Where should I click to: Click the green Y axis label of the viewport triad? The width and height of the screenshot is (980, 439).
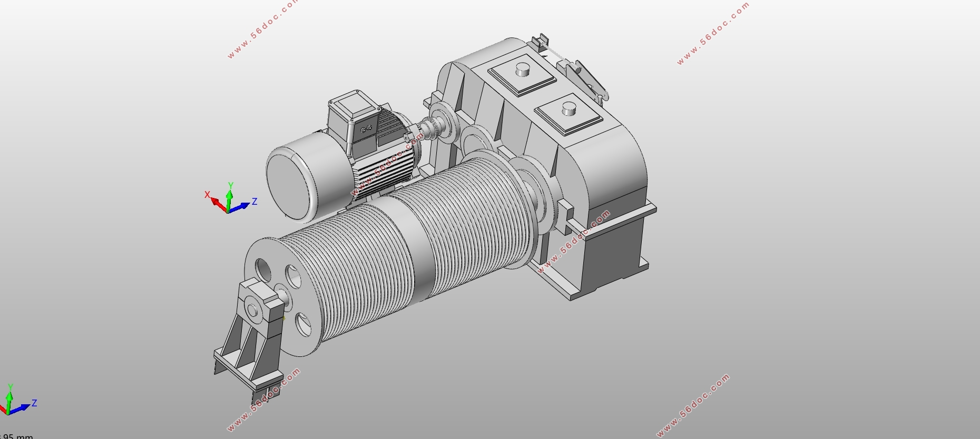[230, 186]
